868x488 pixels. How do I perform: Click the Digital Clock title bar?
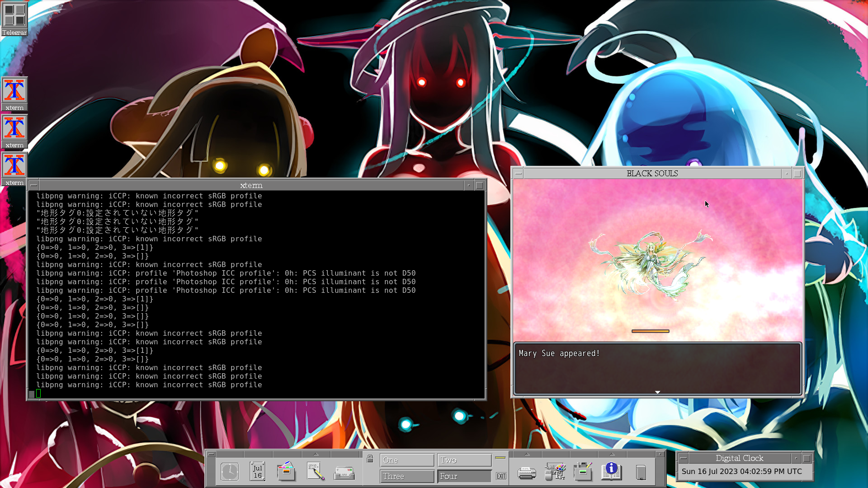(740, 458)
